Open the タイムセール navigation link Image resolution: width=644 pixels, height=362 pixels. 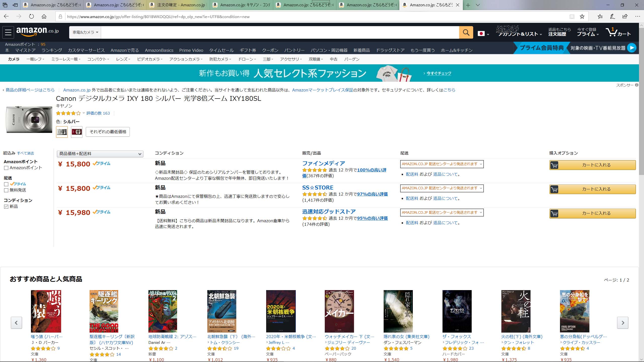coord(221,50)
